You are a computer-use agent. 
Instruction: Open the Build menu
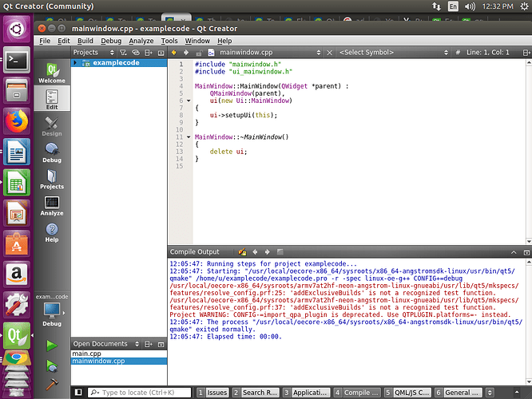85,41
